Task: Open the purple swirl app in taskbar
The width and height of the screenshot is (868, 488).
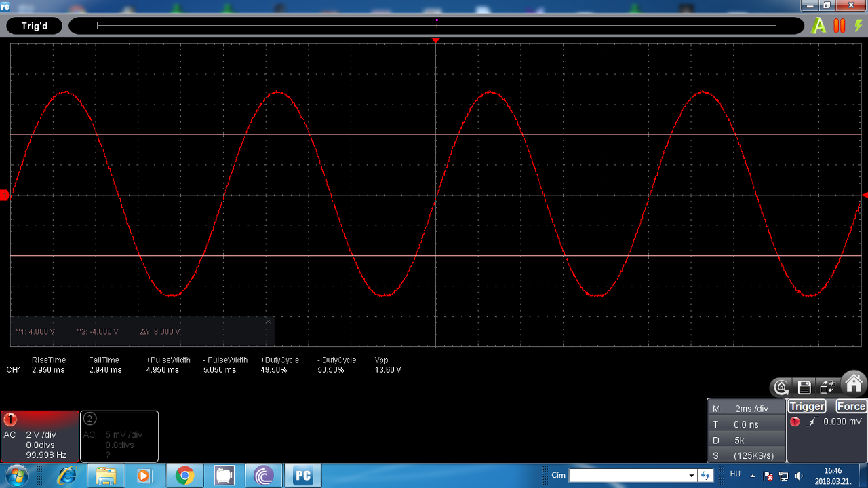Action: 263,475
